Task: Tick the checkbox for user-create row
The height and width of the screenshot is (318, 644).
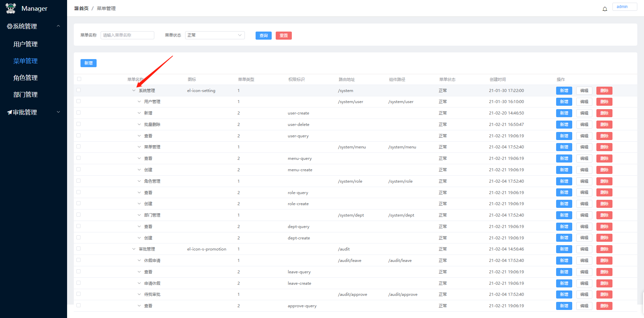Action: 78,112
